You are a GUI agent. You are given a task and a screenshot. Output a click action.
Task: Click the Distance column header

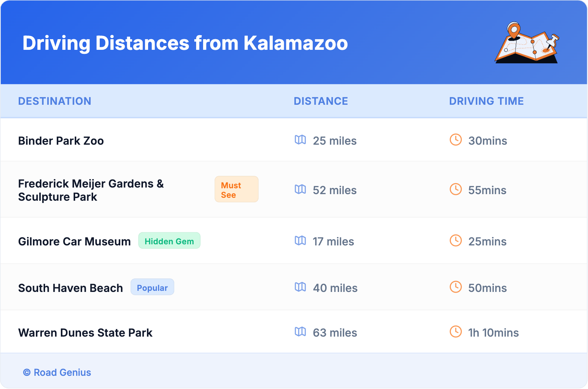[321, 101]
